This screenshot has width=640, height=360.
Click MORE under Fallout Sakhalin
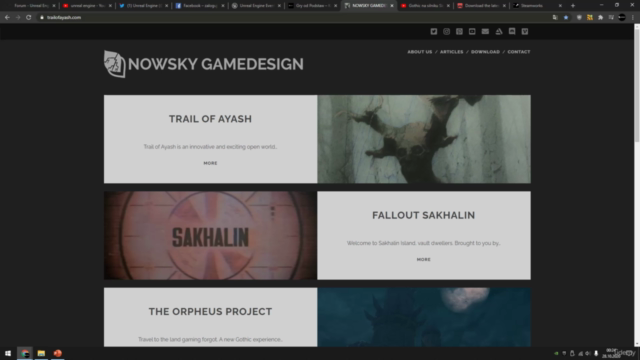tap(424, 260)
